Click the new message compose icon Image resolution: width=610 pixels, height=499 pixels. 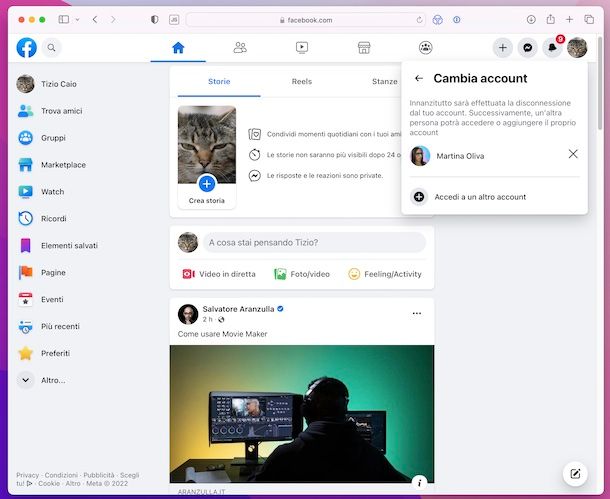click(575, 474)
